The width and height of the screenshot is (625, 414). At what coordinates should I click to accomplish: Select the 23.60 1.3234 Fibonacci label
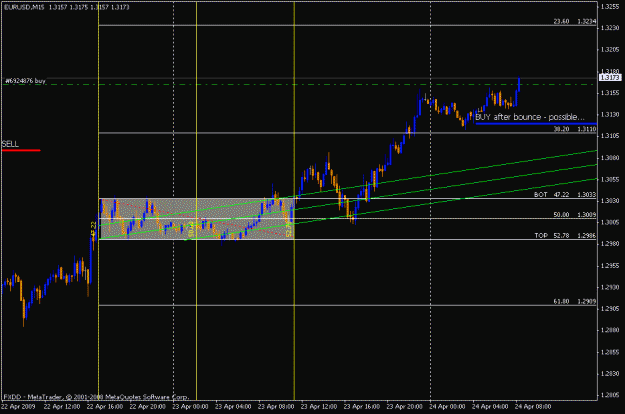click(574, 22)
